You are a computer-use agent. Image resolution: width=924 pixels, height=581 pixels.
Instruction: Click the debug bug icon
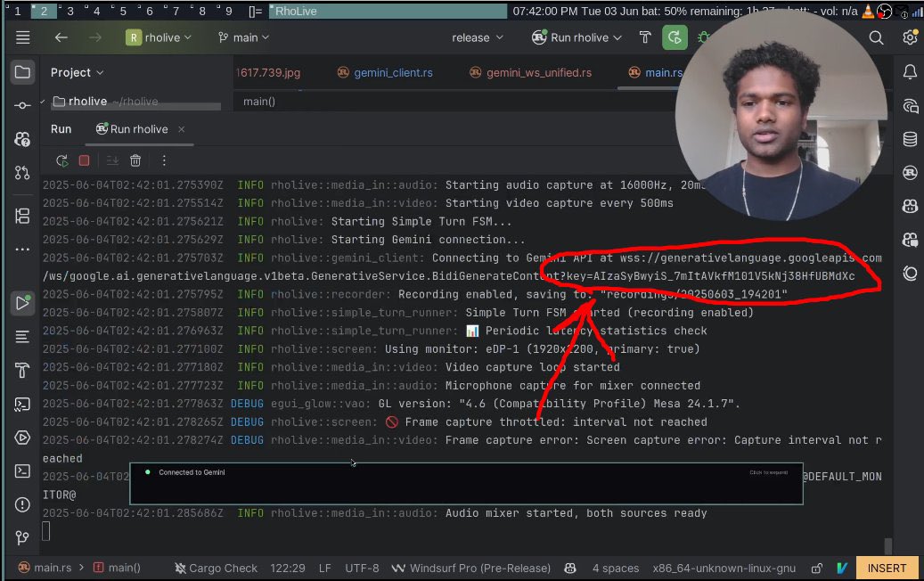pyautogui.click(x=703, y=37)
